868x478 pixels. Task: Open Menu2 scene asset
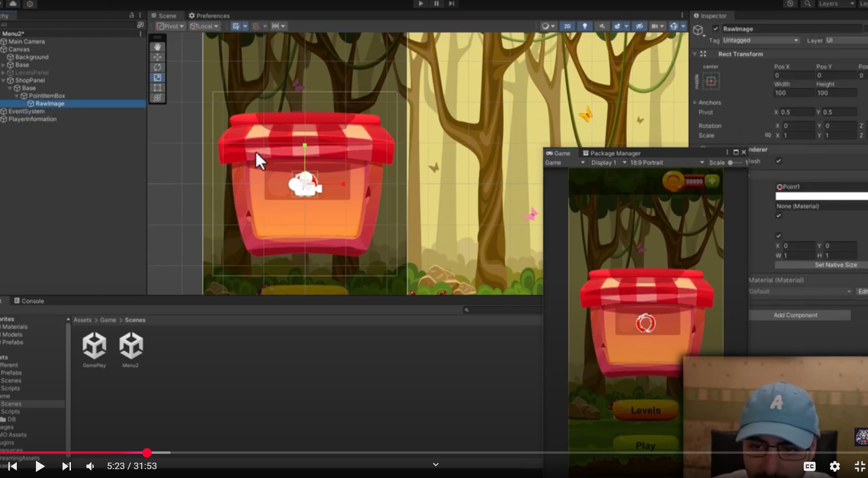131,349
